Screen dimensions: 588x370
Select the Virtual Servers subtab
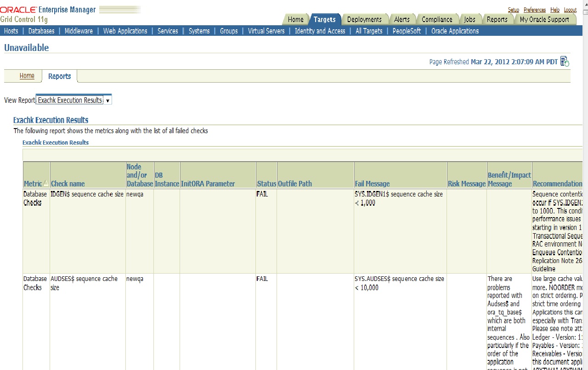[x=266, y=31]
